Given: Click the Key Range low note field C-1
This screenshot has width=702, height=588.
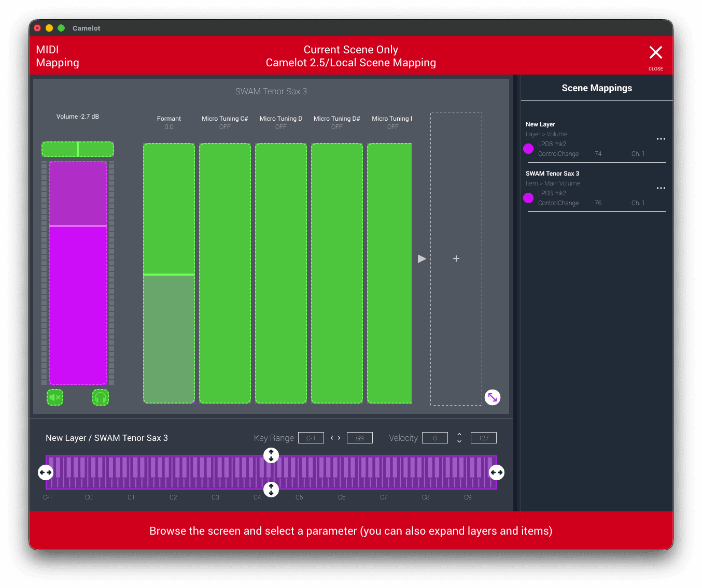Looking at the screenshot, I should pyautogui.click(x=311, y=438).
